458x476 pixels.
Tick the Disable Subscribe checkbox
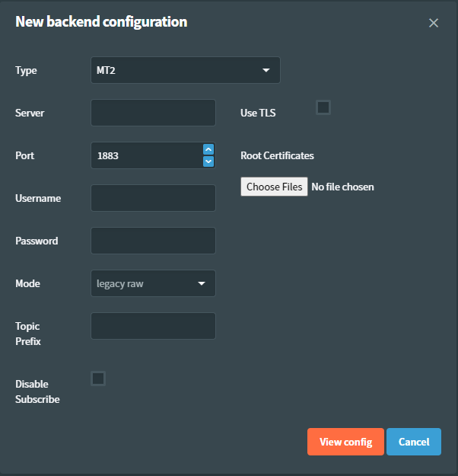pyautogui.click(x=98, y=379)
